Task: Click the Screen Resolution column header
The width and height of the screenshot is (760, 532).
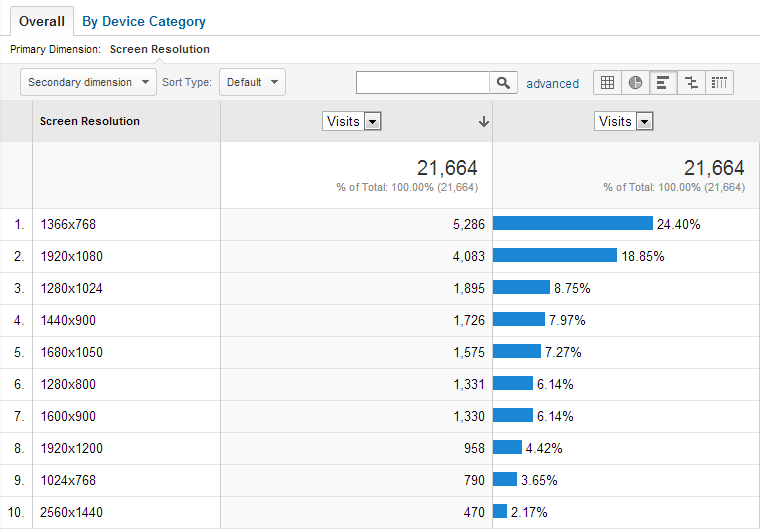Action: click(x=90, y=121)
